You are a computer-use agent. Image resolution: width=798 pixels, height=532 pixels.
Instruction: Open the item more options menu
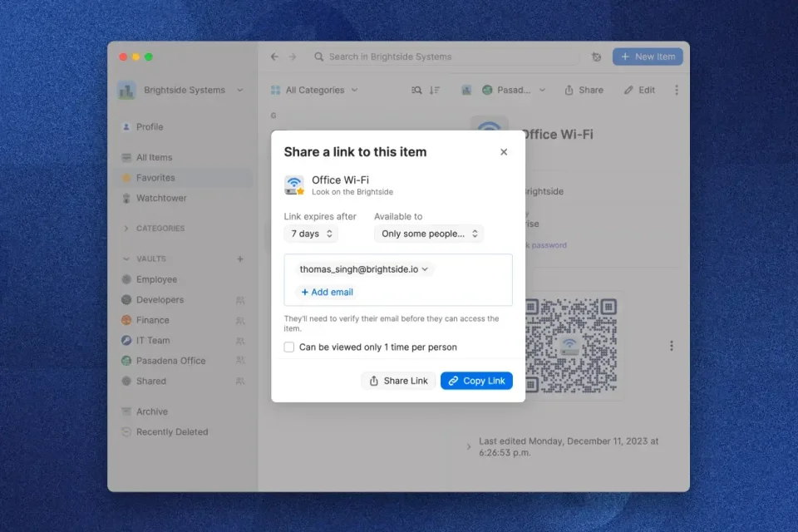677,90
